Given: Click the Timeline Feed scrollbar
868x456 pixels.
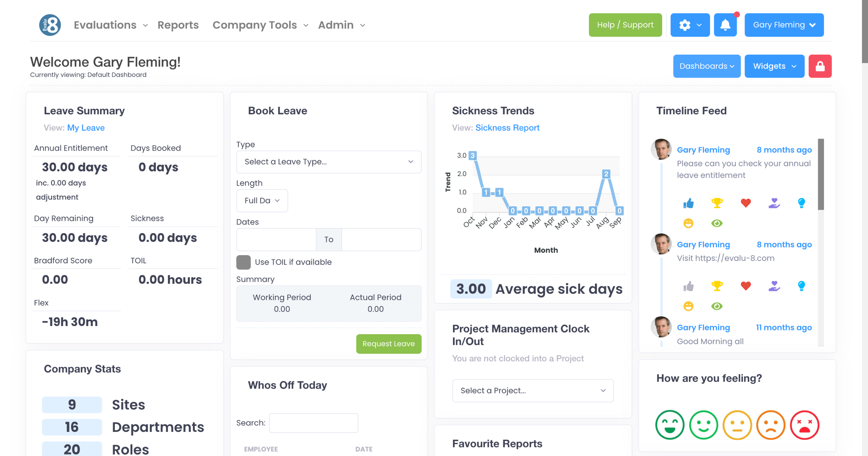Looking at the screenshot, I should tap(821, 175).
